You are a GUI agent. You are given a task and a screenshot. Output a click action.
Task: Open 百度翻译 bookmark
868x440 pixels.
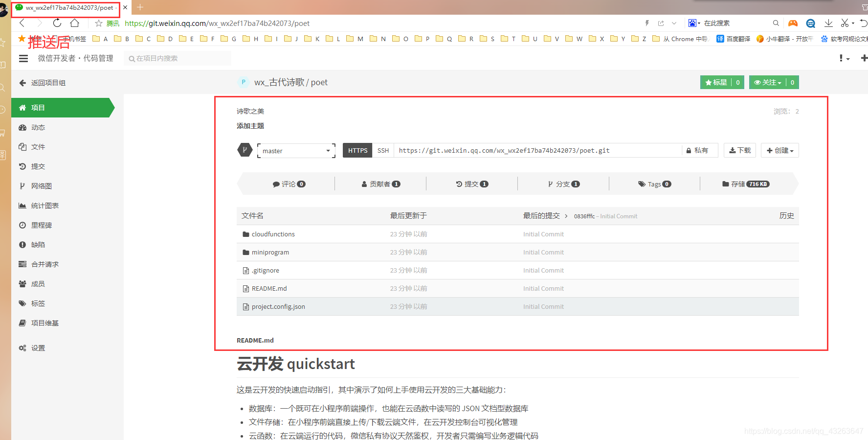click(x=733, y=39)
